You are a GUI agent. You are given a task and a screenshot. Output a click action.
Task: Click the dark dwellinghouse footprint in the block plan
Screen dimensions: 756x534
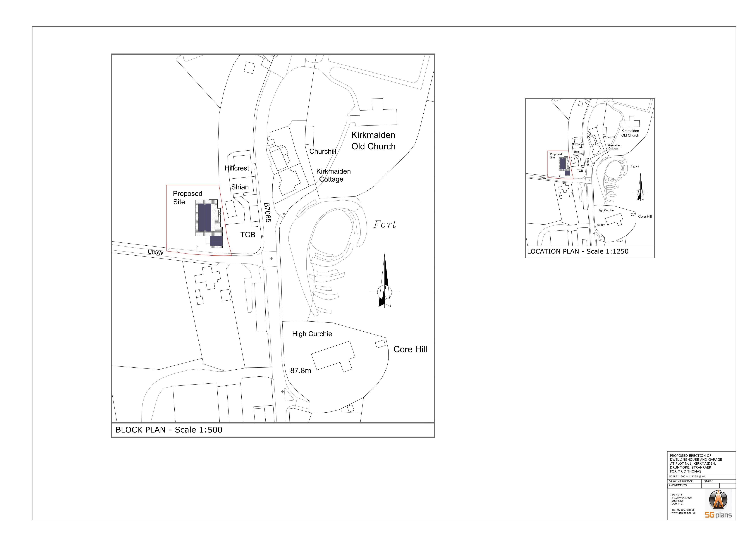(205, 217)
